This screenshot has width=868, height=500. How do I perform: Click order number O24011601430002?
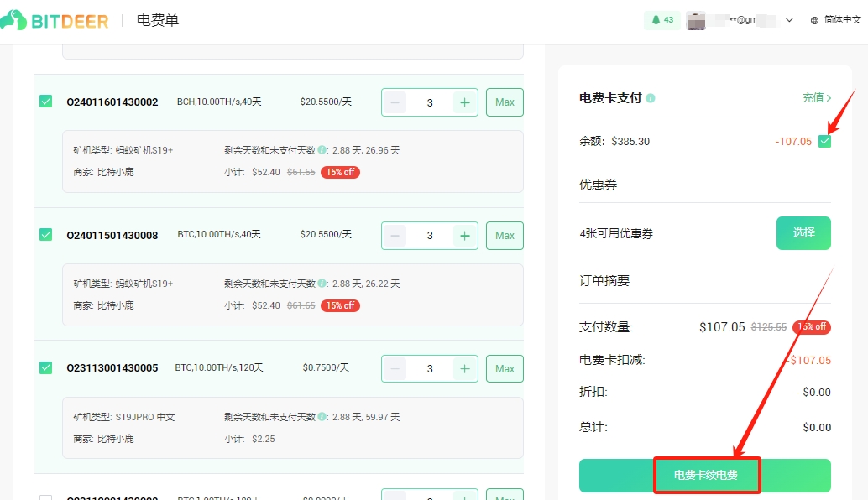112,102
